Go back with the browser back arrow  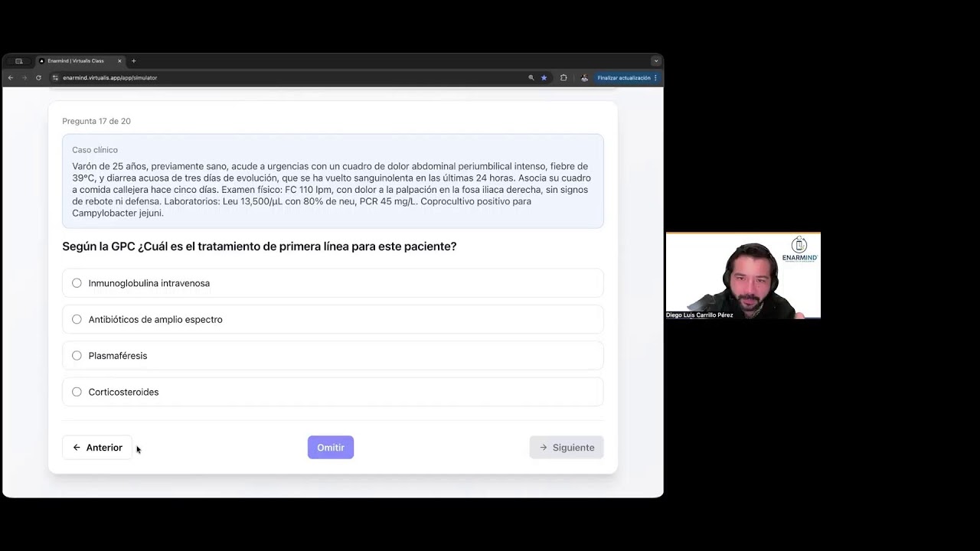(x=11, y=77)
